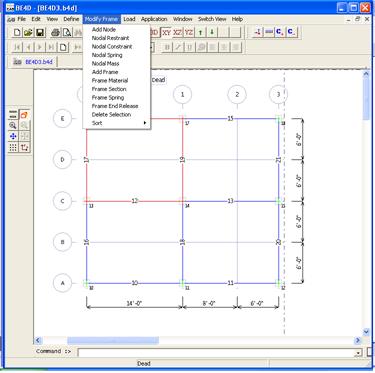Viewport: 375px width, 373px height.
Task: Click the printer icon in toolbar
Action: point(55,32)
